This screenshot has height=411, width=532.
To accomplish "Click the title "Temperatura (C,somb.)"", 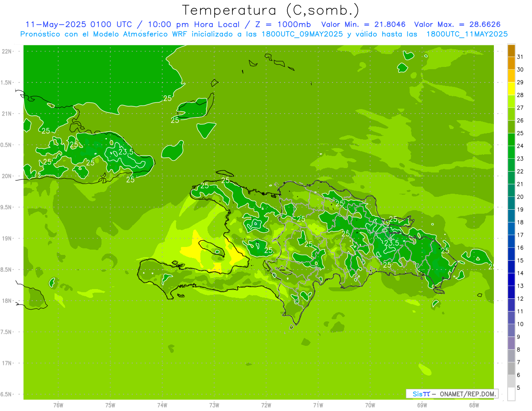I will 270,11.
